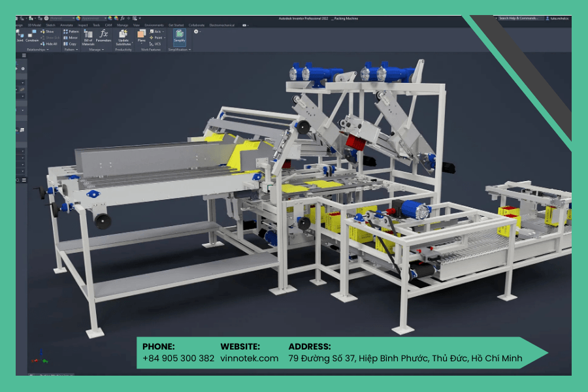Image resolution: width=588 pixels, height=392 pixels.
Task: Click the Joint tool in Relationships
Action: click(20, 36)
